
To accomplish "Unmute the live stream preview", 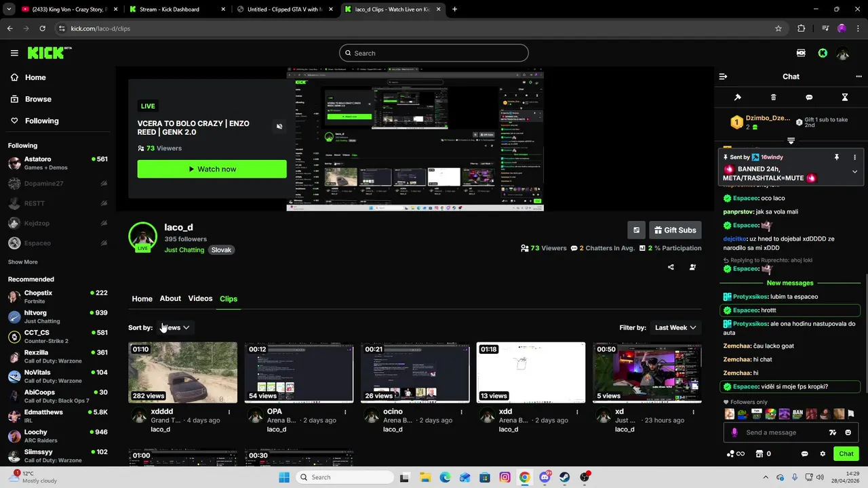I will click(279, 127).
